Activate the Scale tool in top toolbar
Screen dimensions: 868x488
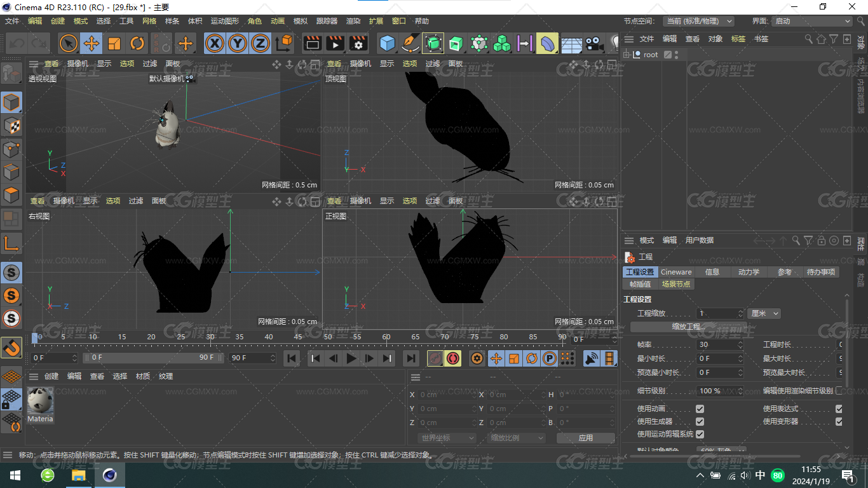[114, 43]
